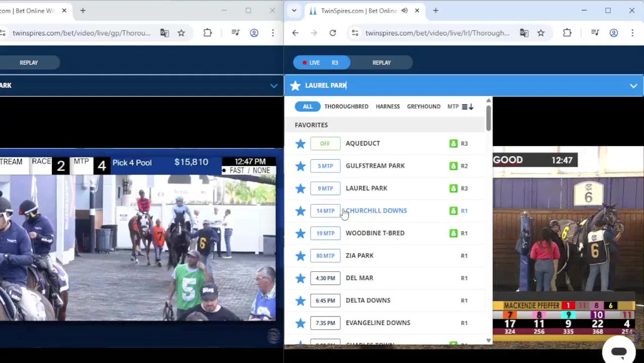Select THOROUGHBRED filter tab

pyautogui.click(x=346, y=107)
